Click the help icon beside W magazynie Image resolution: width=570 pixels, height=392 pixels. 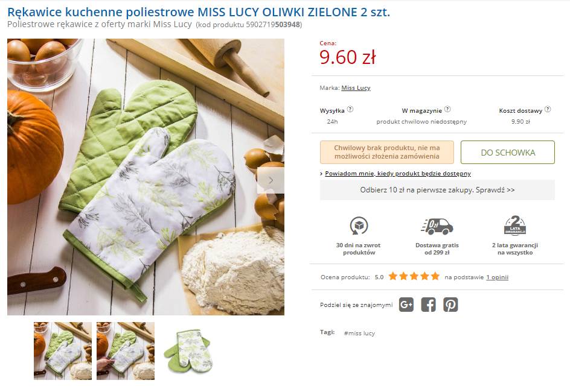point(447,110)
